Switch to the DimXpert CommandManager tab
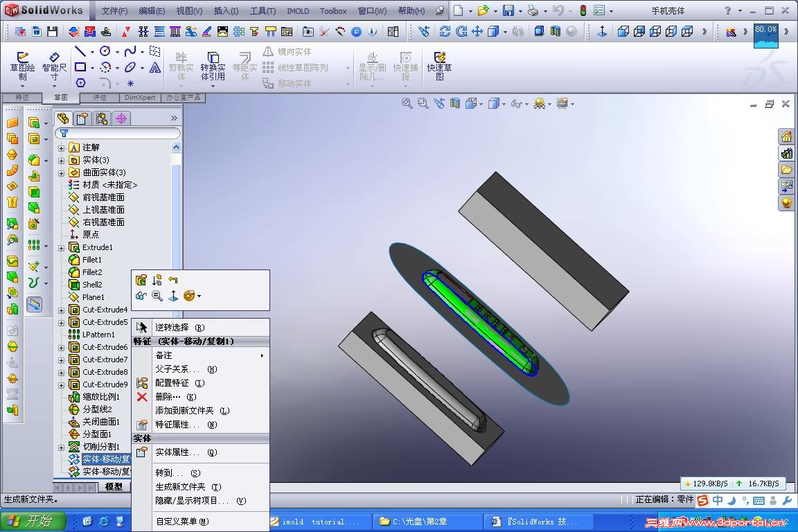This screenshot has height=532, width=798. tap(140, 97)
